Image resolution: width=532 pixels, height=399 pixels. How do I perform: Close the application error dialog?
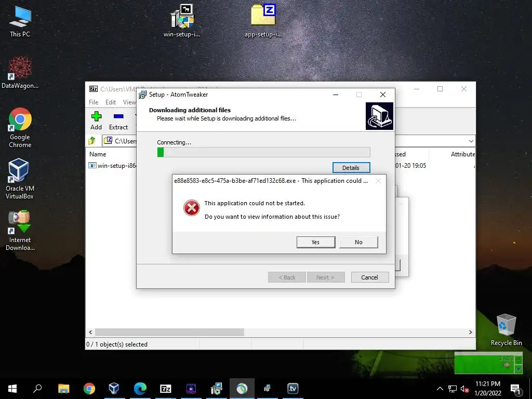click(x=378, y=181)
